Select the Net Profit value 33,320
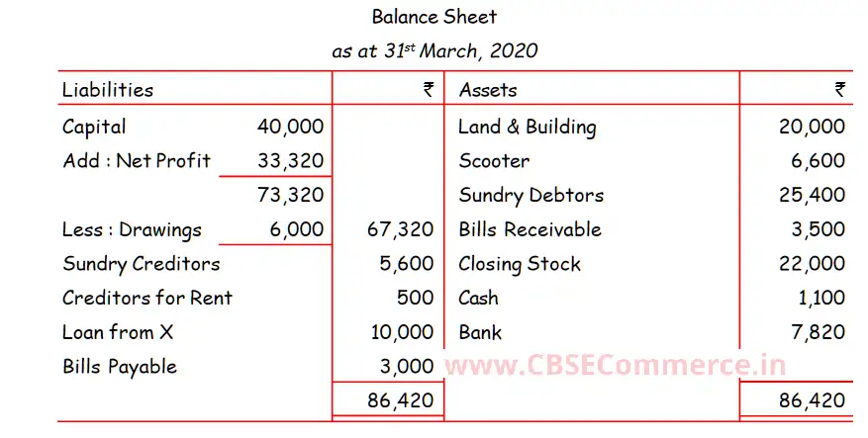 (x=290, y=160)
